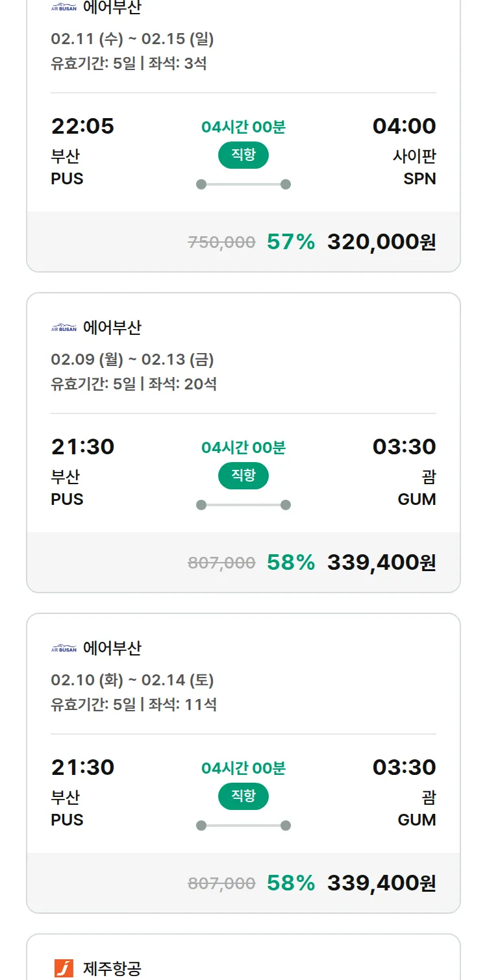Select the 339,400원 fare for 02.10 departure
The height and width of the screenshot is (980, 487).
pos(381,883)
